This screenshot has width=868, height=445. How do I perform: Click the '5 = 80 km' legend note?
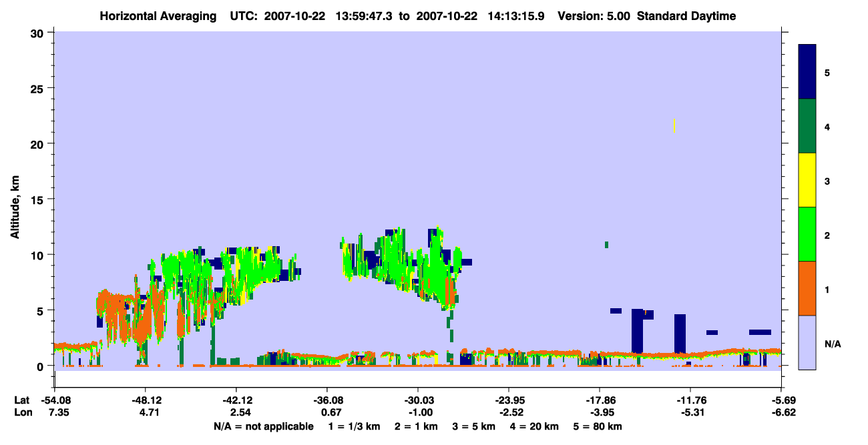pyautogui.click(x=597, y=426)
